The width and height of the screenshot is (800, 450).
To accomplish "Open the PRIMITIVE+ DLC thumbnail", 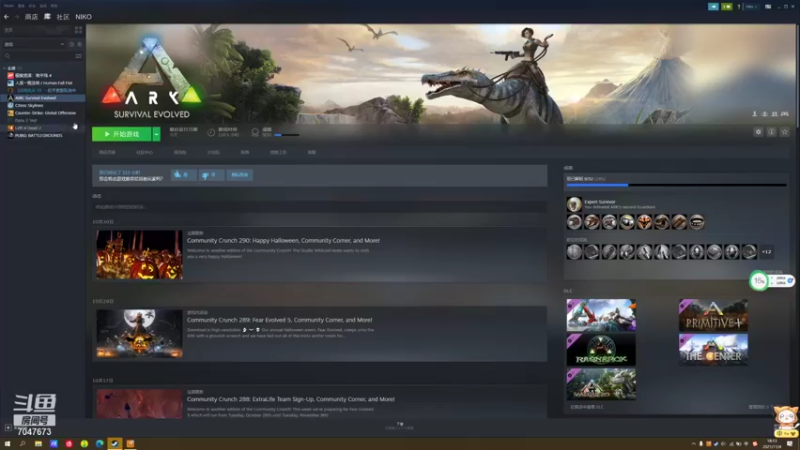I will pyautogui.click(x=713, y=315).
